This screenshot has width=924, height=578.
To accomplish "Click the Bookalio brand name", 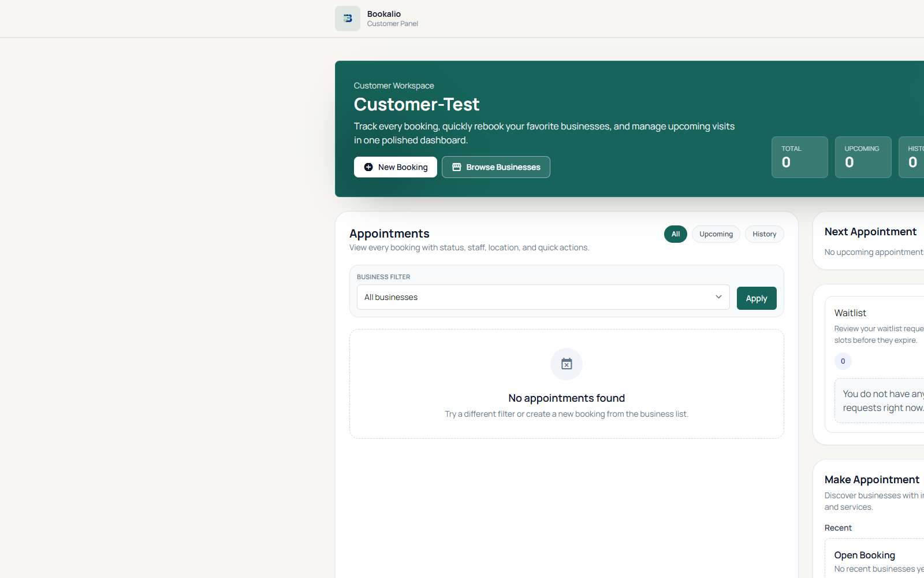I will click(384, 14).
